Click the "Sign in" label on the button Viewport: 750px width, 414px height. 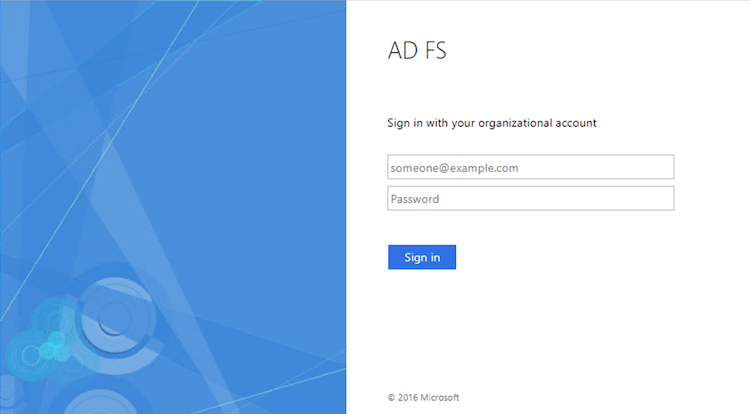coord(422,258)
